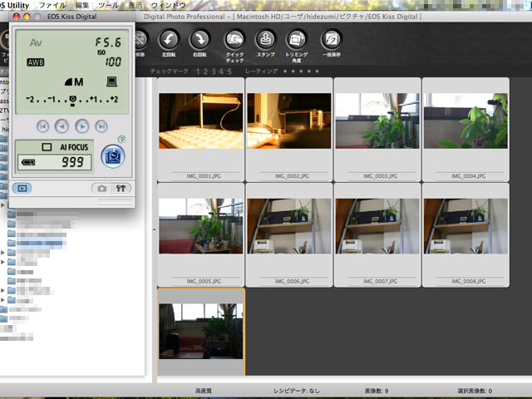Viewport: 532px width, 399px height.
Task: Jump to first setting with skip-back arrow
Action: 42,126
